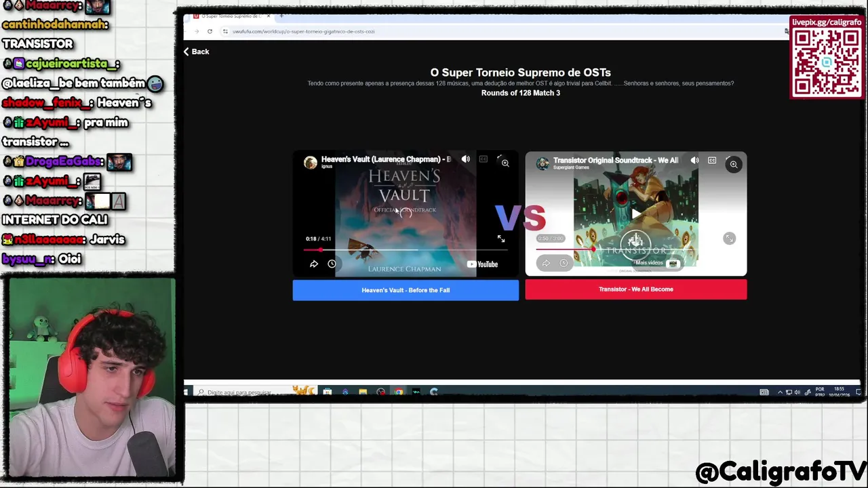
Task: Open site information icon in address bar
Action: pyautogui.click(x=225, y=31)
